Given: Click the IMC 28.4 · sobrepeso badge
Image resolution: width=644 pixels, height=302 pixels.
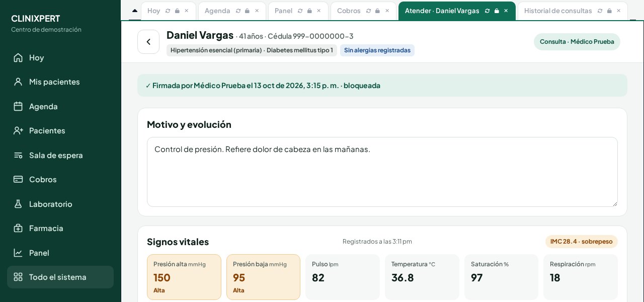Looking at the screenshot, I should (582, 242).
